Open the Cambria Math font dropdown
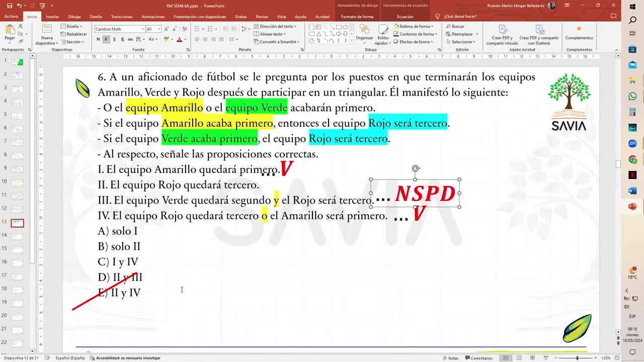The width and height of the screenshot is (644, 362). click(x=142, y=29)
